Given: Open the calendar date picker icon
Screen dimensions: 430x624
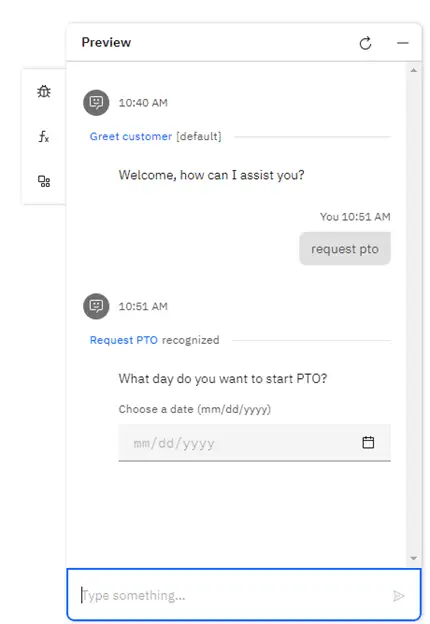Looking at the screenshot, I should coord(368,442).
